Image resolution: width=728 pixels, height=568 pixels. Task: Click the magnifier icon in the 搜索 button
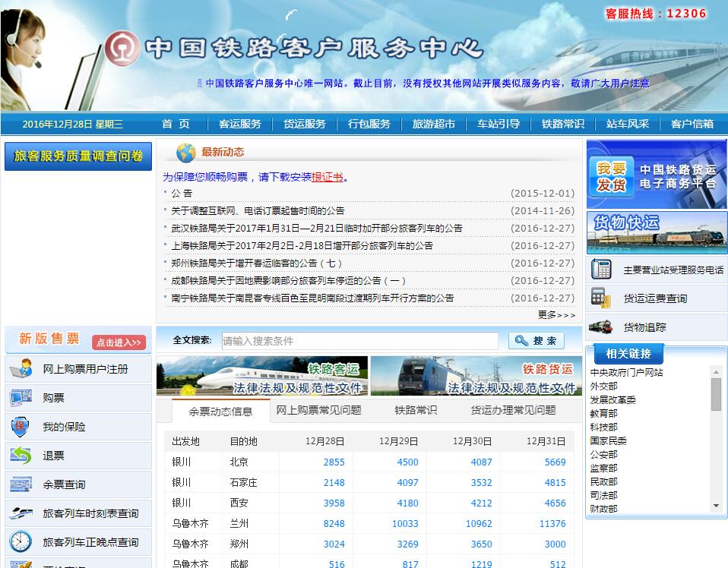(521, 341)
